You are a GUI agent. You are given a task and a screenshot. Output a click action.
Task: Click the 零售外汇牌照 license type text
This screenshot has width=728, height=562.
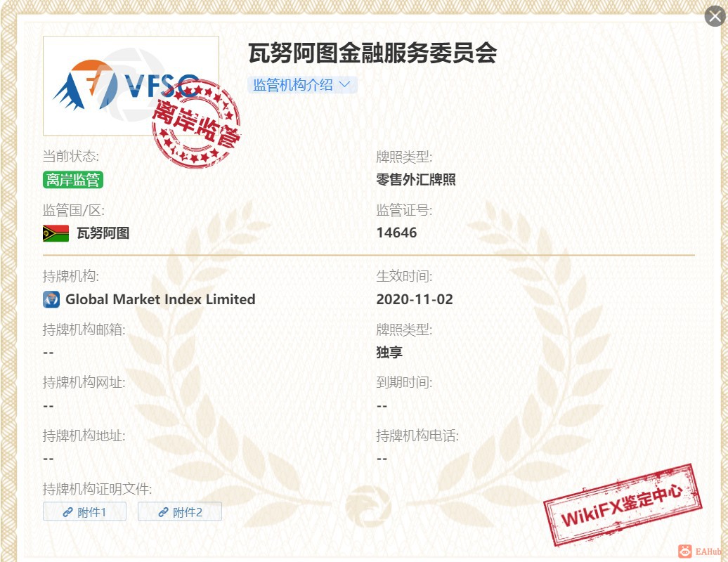(x=416, y=180)
